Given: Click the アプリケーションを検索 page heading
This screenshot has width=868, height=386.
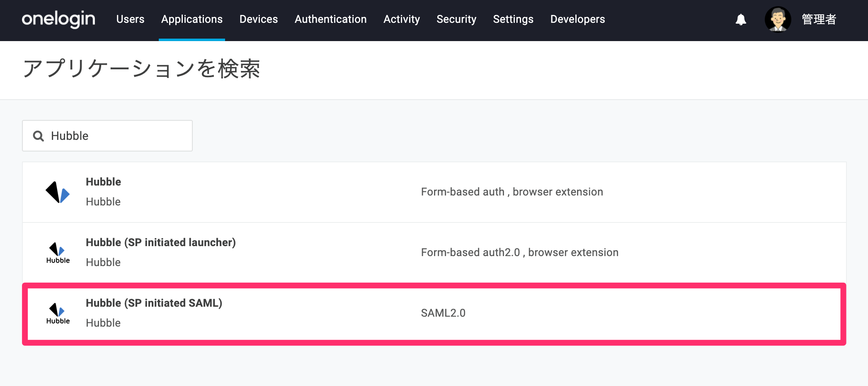Looking at the screenshot, I should coord(141,68).
